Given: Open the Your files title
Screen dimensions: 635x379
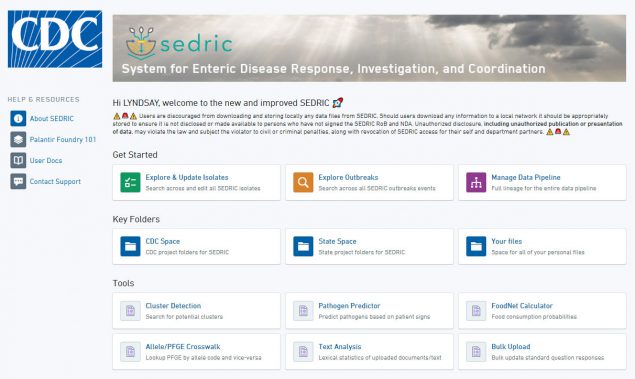Looking at the screenshot, I should click(507, 241).
